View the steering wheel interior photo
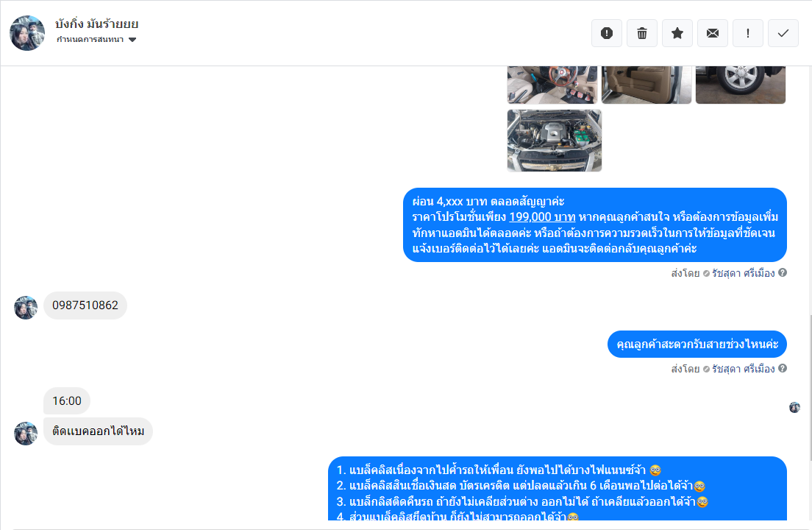This screenshot has height=530, width=812. 552,85
